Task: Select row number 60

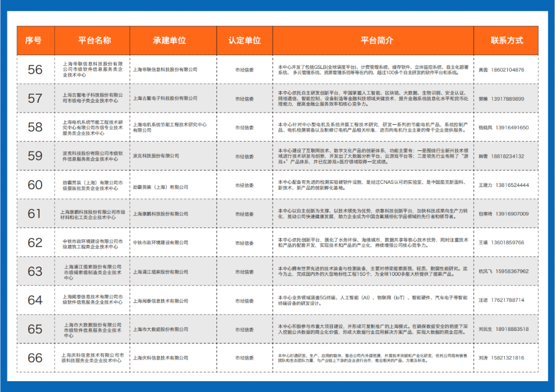Action: tap(35, 185)
